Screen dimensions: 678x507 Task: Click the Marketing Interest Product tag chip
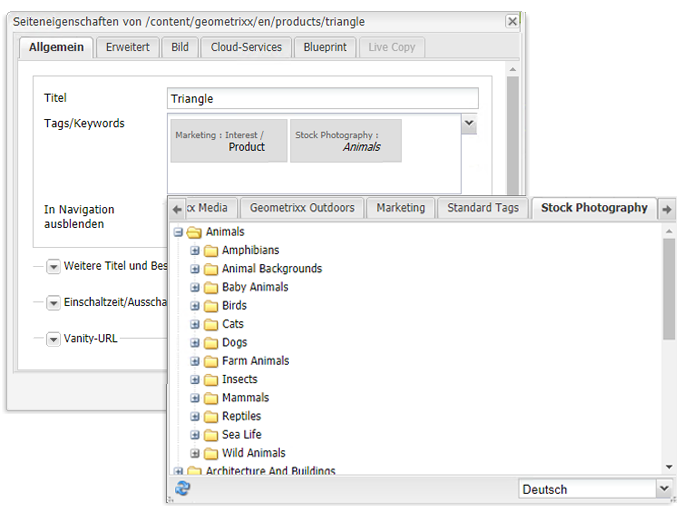click(x=229, y=141)
